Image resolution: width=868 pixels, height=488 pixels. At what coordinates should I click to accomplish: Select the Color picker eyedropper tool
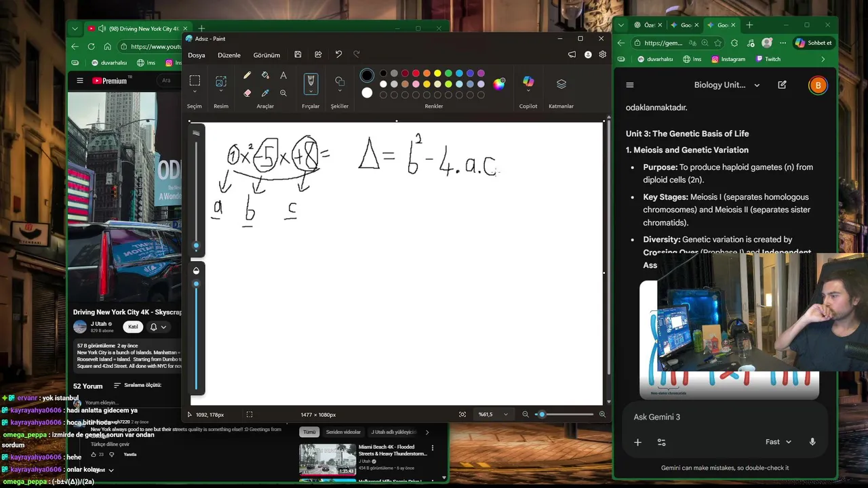coord(265,93)
